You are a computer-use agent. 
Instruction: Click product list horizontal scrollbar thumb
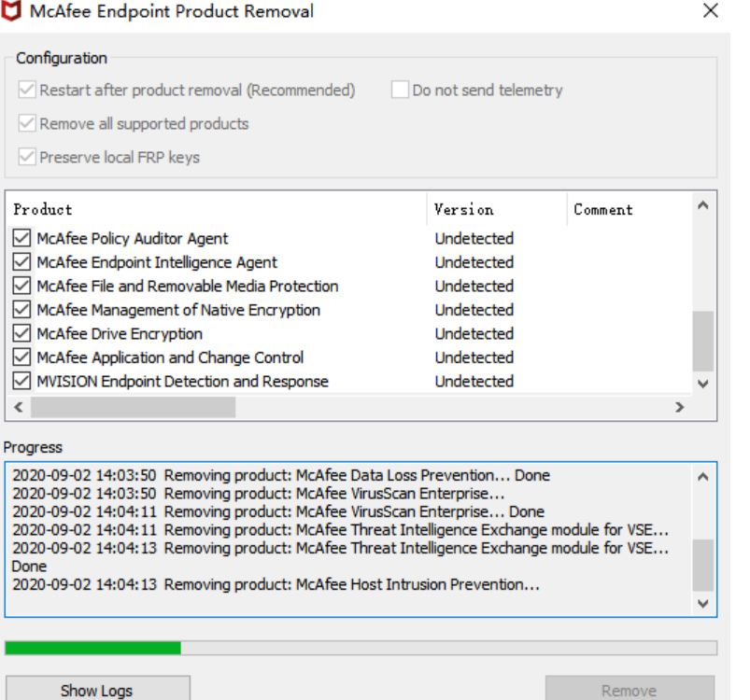click(x=133, y=407)
